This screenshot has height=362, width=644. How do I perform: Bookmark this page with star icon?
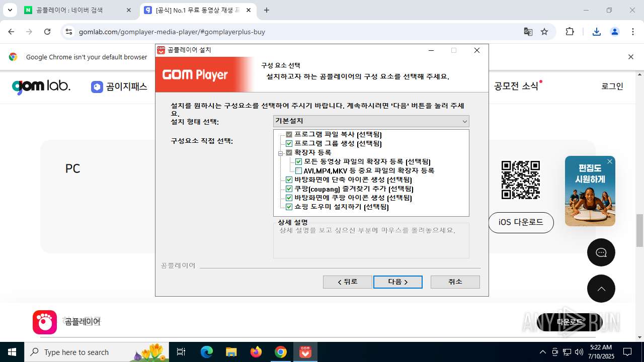[544, 32]
